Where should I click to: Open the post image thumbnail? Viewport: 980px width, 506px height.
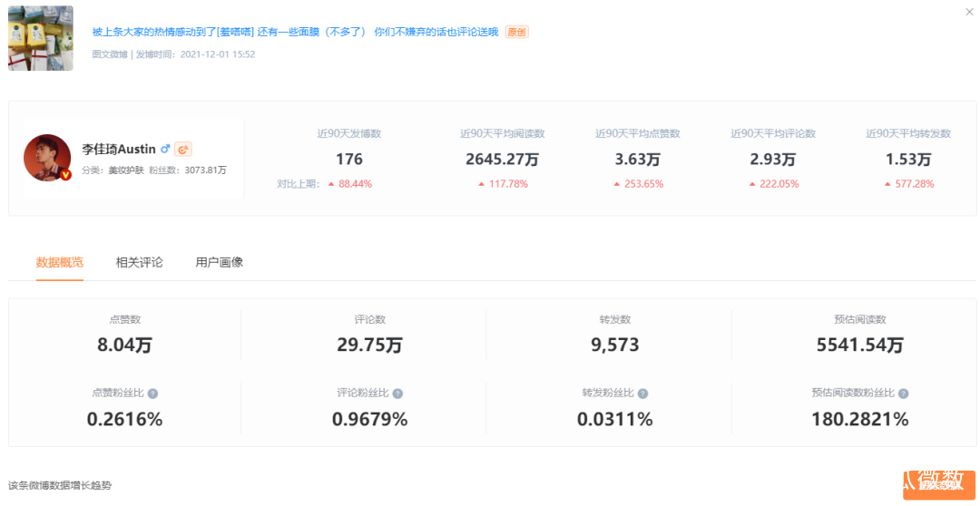[x=41, y=38]
